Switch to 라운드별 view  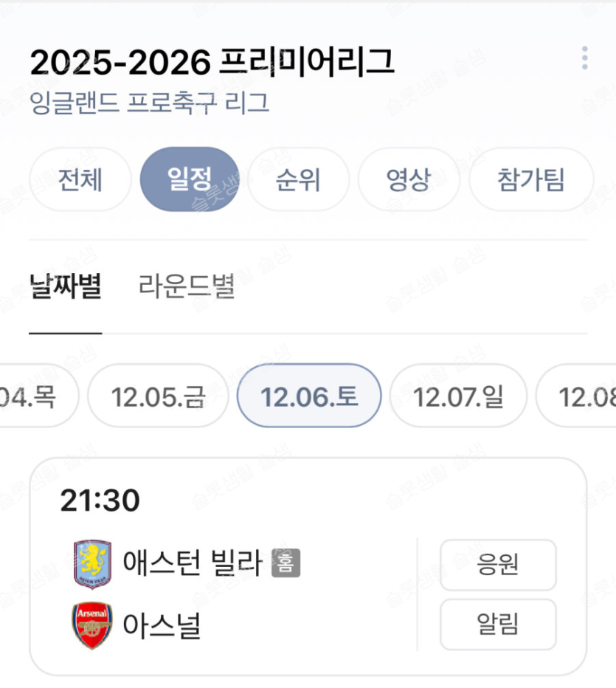187,286
